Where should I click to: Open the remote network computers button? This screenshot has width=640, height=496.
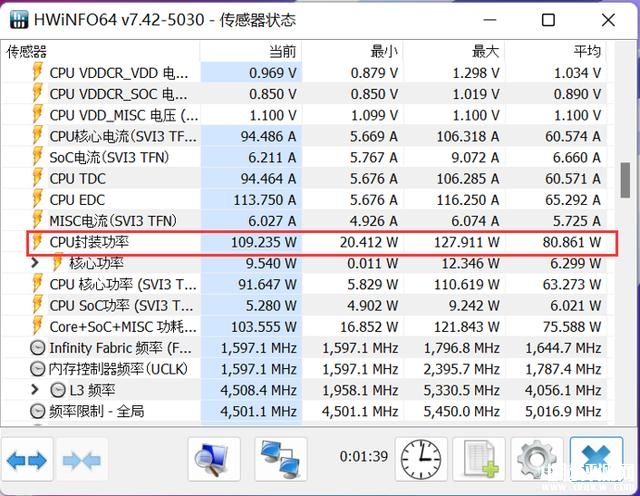pyautogui.click(x=281, y=460)
